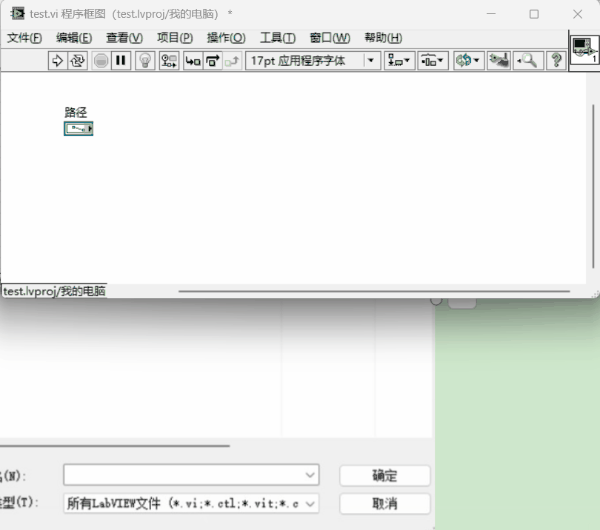The height and width of the screenshot is (530, 600).
Task: Click the Search magnifier tool
Action: (527, 60)
